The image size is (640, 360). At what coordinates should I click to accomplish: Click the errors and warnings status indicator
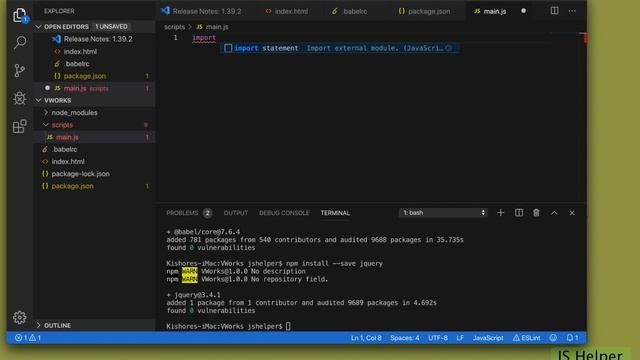click(x=28, y=338)
